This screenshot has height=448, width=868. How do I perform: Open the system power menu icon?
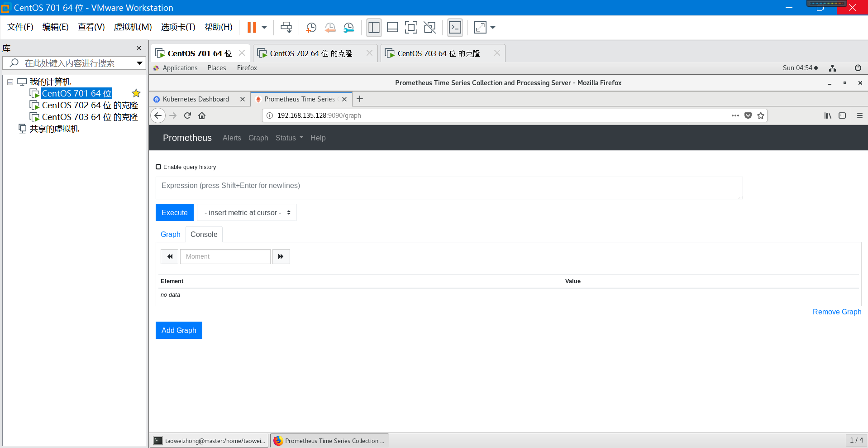pyautogui.click(x=858, y=68)
